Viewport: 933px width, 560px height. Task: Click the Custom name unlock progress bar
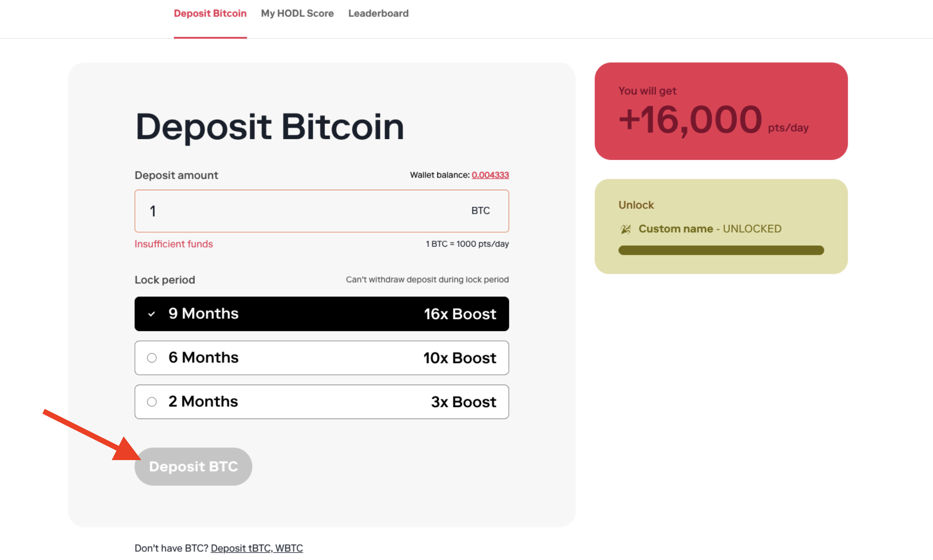point(721,250)
